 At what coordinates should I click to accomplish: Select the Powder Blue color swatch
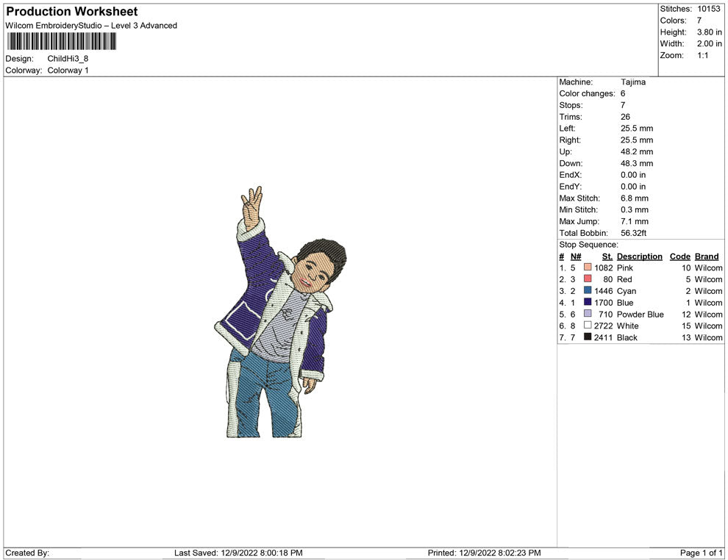click(588, 315)
